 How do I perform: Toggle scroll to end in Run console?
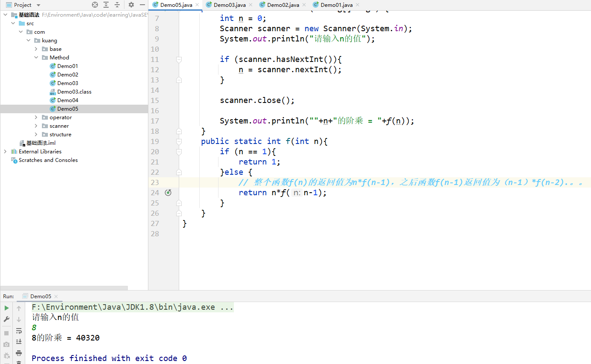(19, 342)
